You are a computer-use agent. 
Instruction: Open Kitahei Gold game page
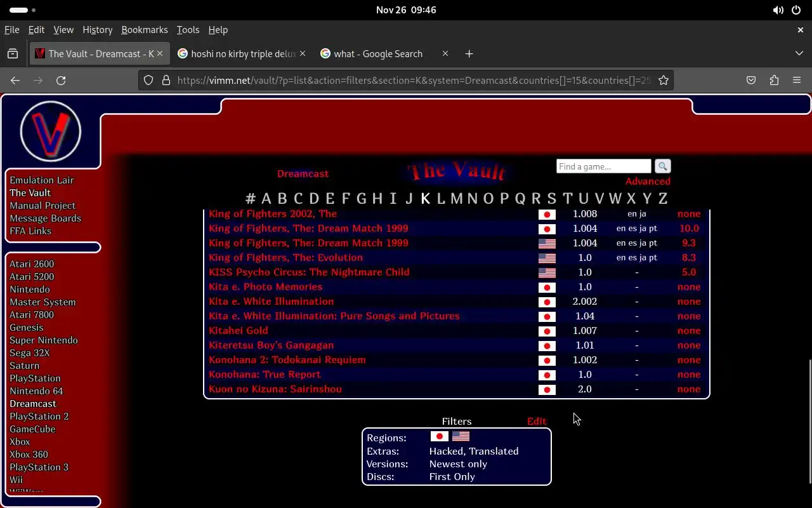pyautogui.click(x=239, y=331)
